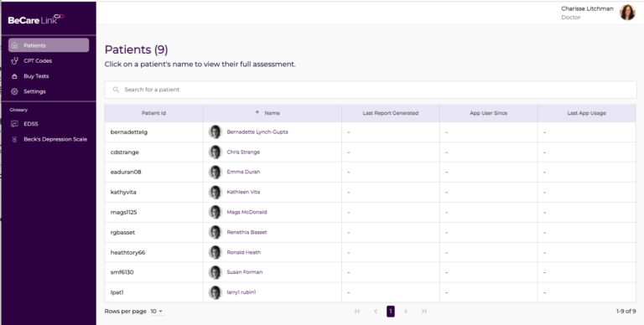Sort by Last App Usage column
The height and width of the screenshot is (325, 644).
(586, 113)
